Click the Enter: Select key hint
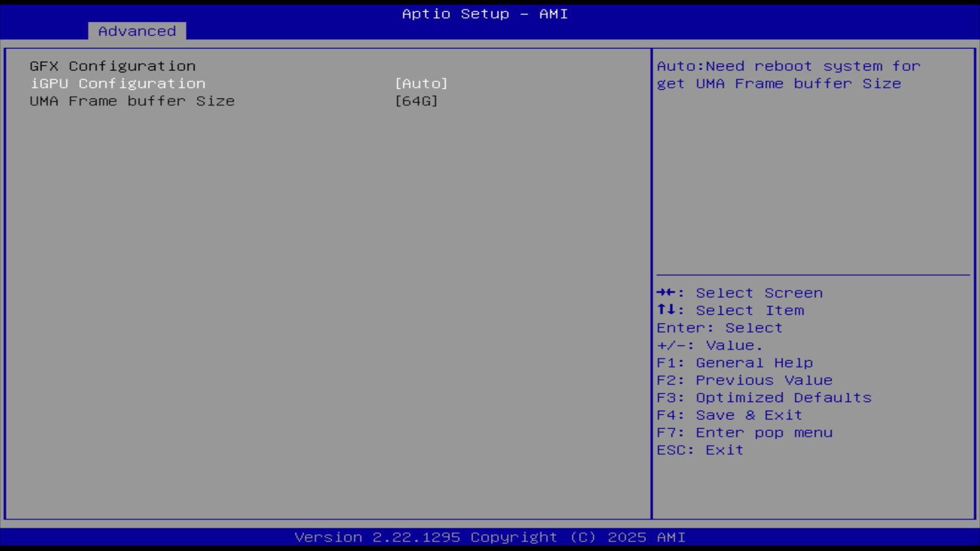The width and height of the screenshot is (980, 551). (x=719, y=328)
